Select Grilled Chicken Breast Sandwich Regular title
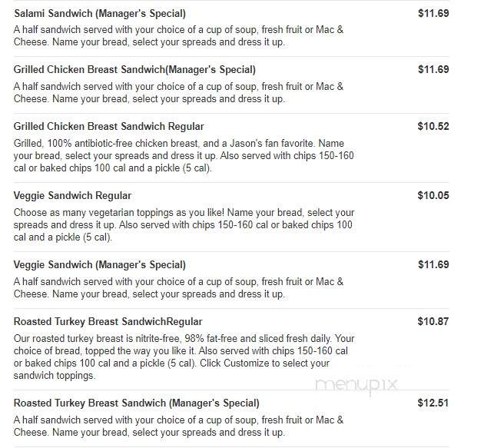494x448 pixels. click(108, 126)
